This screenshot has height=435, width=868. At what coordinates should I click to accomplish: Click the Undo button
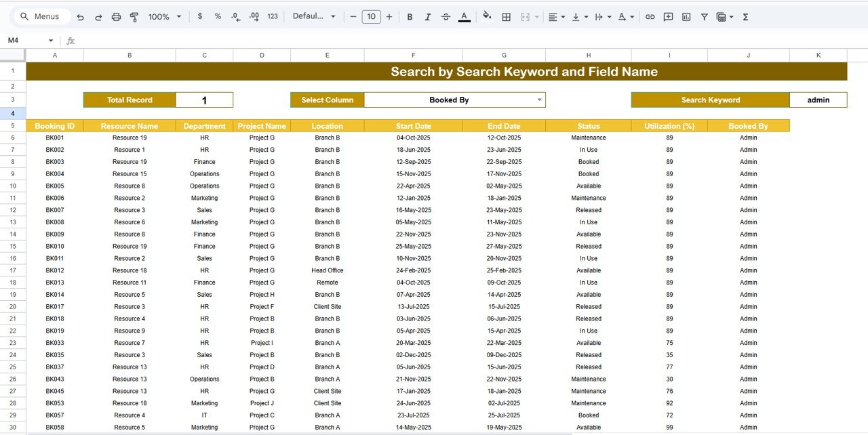[80, 16]
